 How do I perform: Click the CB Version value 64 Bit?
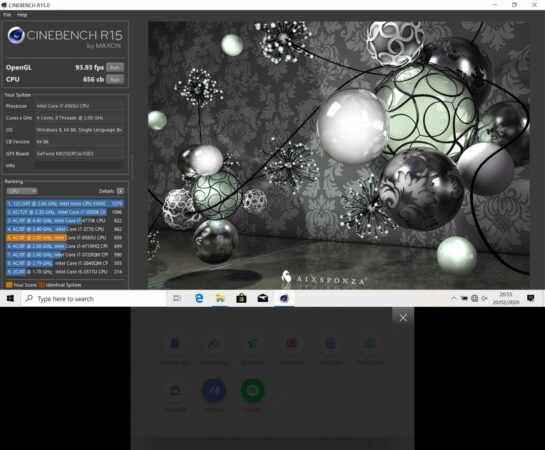(x=80, y=142)
